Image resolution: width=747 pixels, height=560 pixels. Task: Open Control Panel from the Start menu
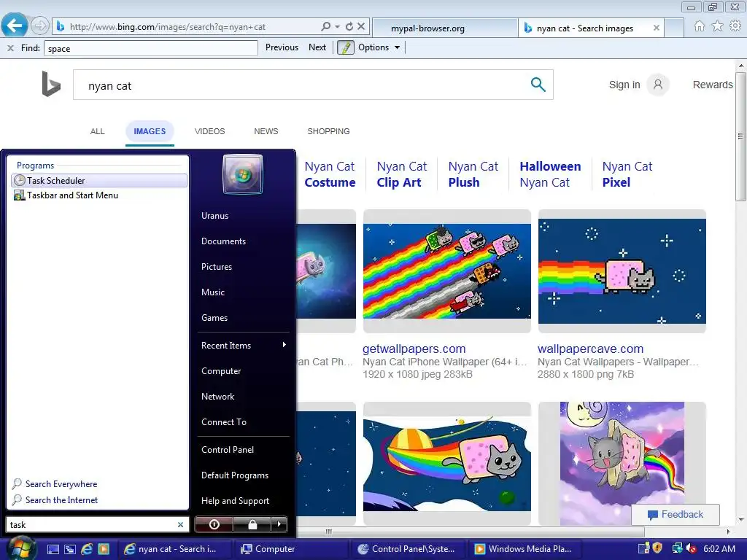click(228, 449)
